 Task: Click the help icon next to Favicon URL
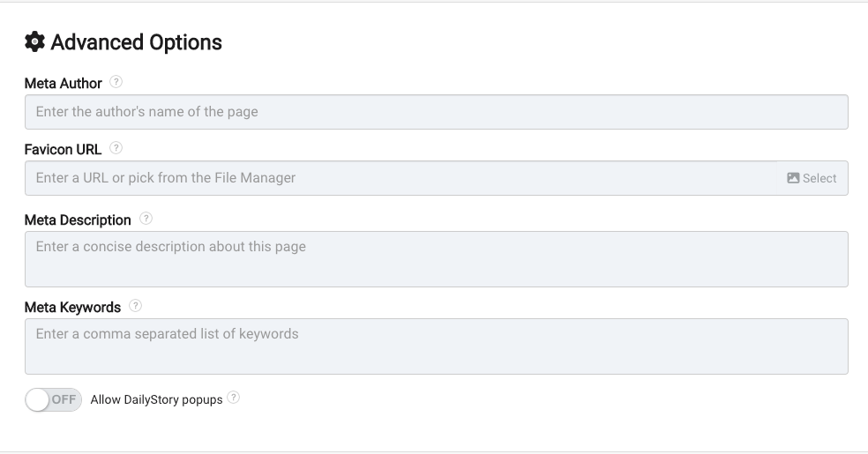point(116,148)
